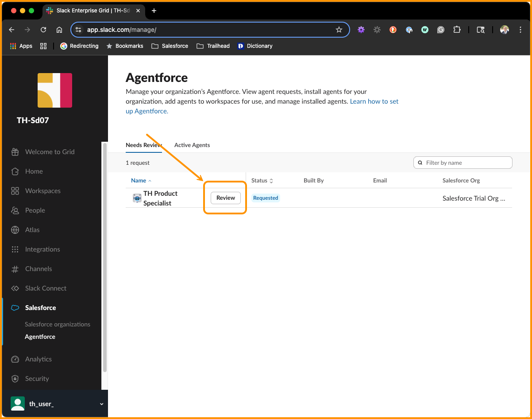Image resolution: width=532 pixels, height=419 pixels.
Task: Open the site information icon in address bar
Action: click(78, 30)
